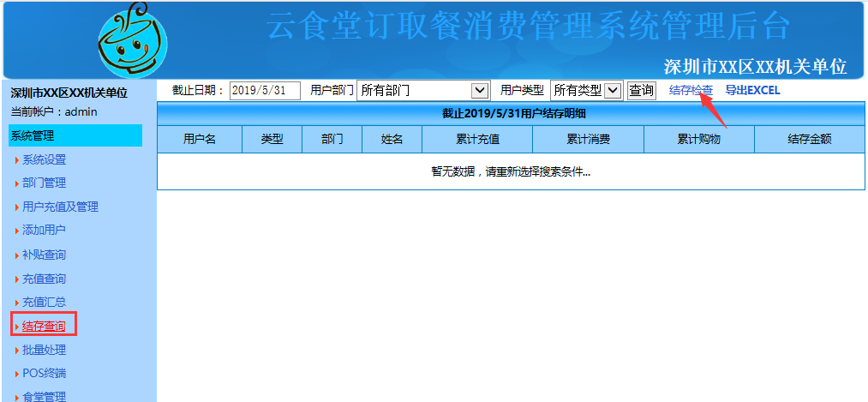
Task: Click the 系统管理 section header
Action: (75, 135)
